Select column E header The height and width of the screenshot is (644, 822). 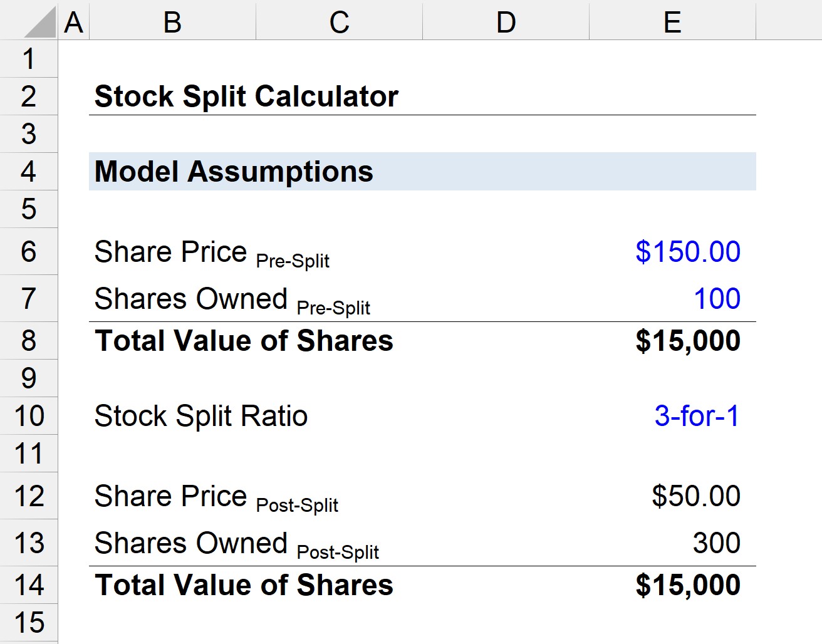[x=672, y=23]
